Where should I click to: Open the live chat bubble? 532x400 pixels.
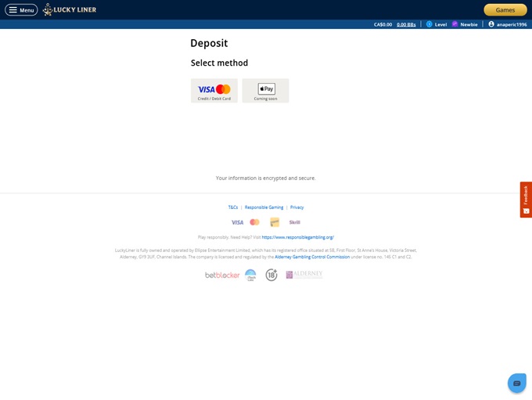click(x=516, y=383)
